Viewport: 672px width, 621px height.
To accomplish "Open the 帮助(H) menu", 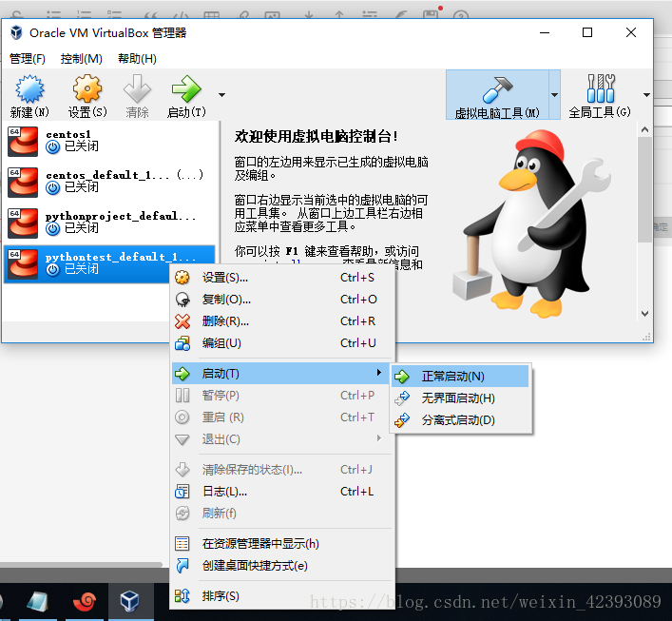I will coord(137,58).
